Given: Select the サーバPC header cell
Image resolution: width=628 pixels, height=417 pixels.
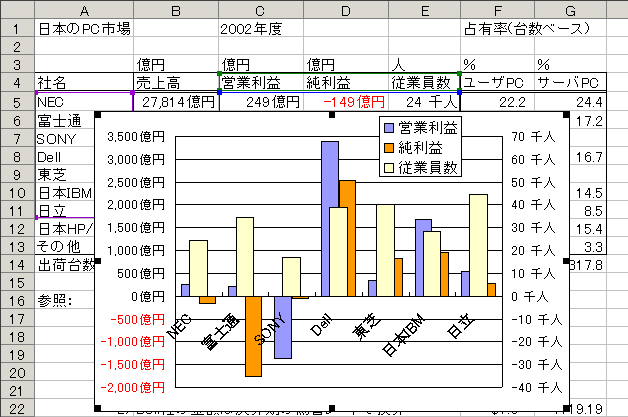Looking at the screenshot, I should [x=570, y=82].
